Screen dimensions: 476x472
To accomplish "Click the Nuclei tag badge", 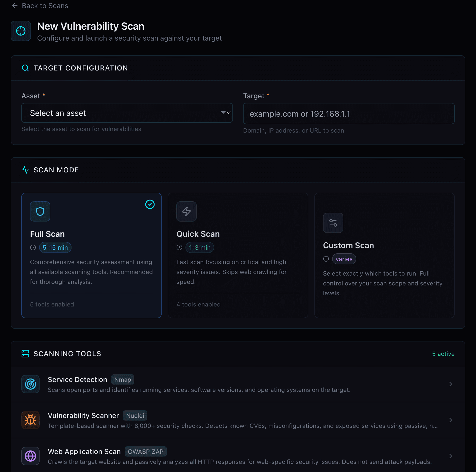I will (135, 415).
